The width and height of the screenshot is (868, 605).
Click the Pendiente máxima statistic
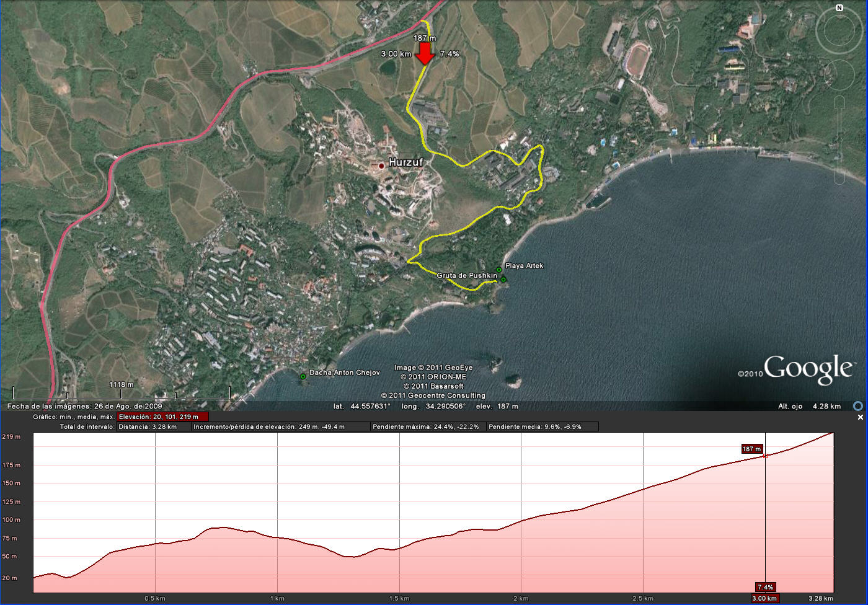pyautogui.click(x=428, y=426)
